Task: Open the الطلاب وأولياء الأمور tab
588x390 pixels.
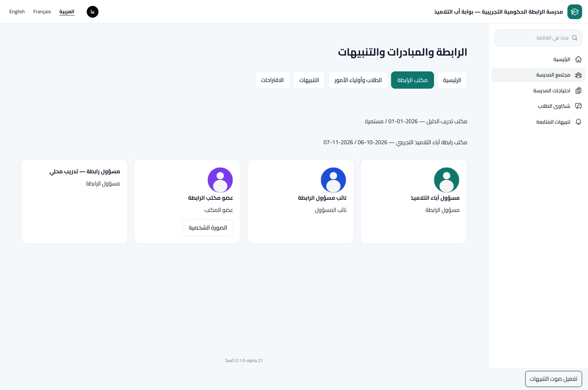Action: 358,80
